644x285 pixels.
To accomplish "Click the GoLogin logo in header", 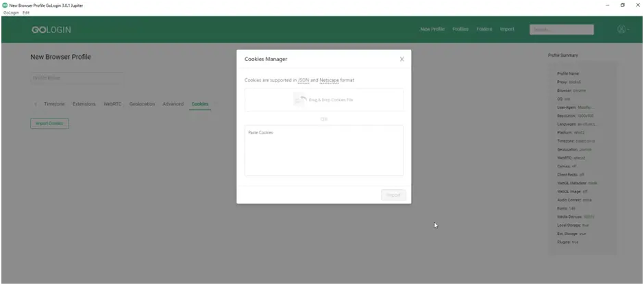I will (x=51, y=30).
